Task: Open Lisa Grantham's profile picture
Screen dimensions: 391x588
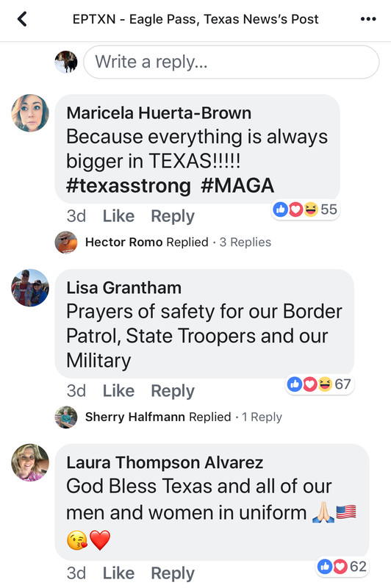Action: click(30, 287)
